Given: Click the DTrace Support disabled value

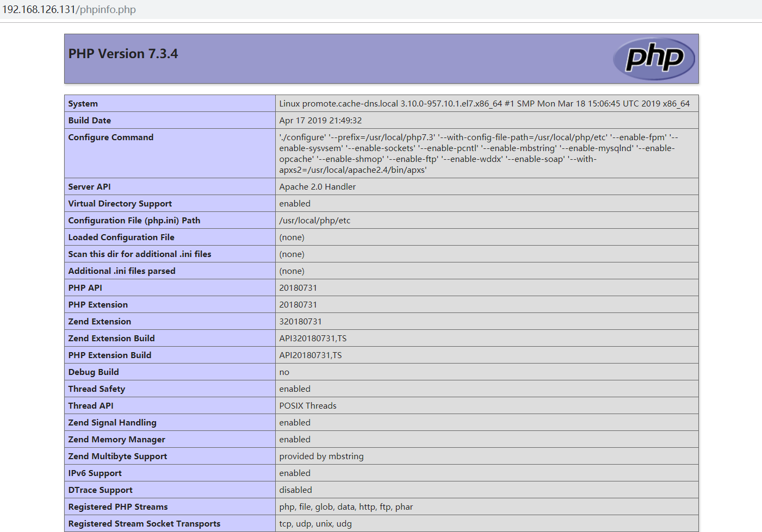Looking at the screenshot, I should click(x=295, y=490).
